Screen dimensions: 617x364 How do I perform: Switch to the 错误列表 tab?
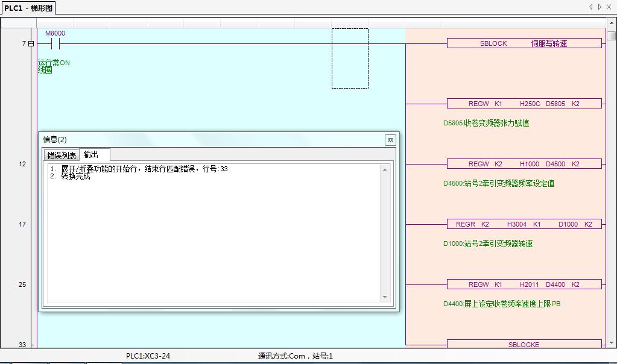pyautogui.click(x=62, y=155)
